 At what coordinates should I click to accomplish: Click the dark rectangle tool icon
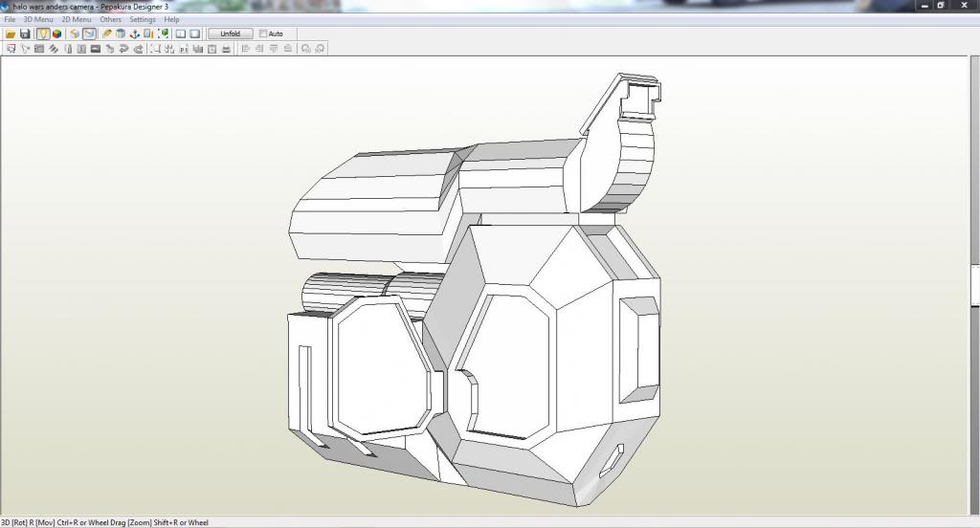tap(96, 49)
